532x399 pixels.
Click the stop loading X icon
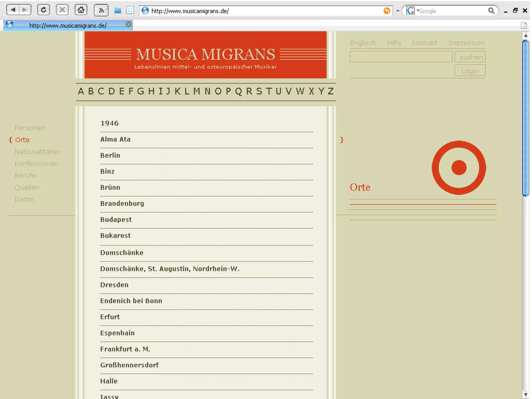point(62,10)
